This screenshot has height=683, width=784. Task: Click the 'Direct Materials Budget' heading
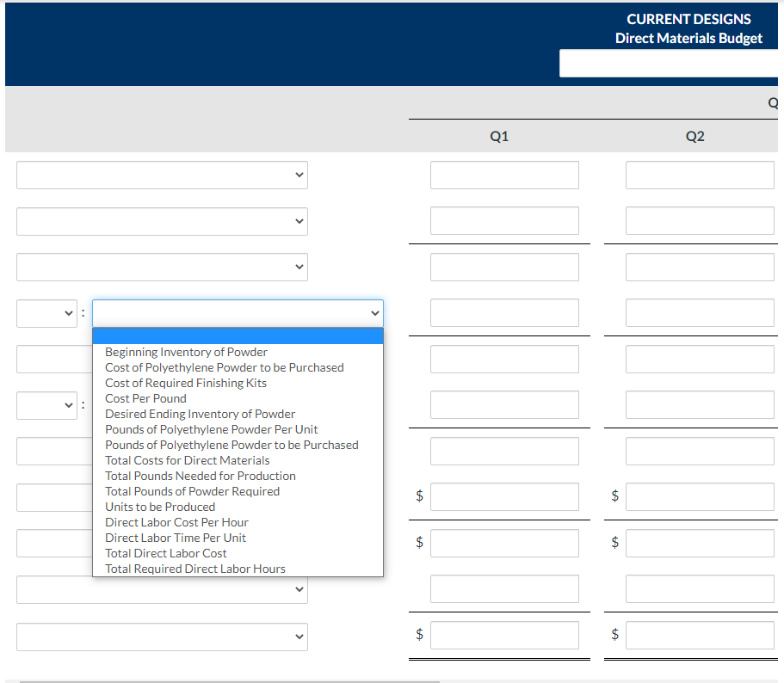coord(688,39)
